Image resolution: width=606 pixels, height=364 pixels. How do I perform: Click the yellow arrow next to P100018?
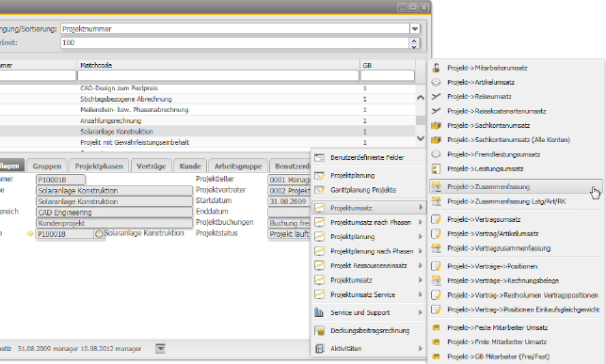coord(30,234)
